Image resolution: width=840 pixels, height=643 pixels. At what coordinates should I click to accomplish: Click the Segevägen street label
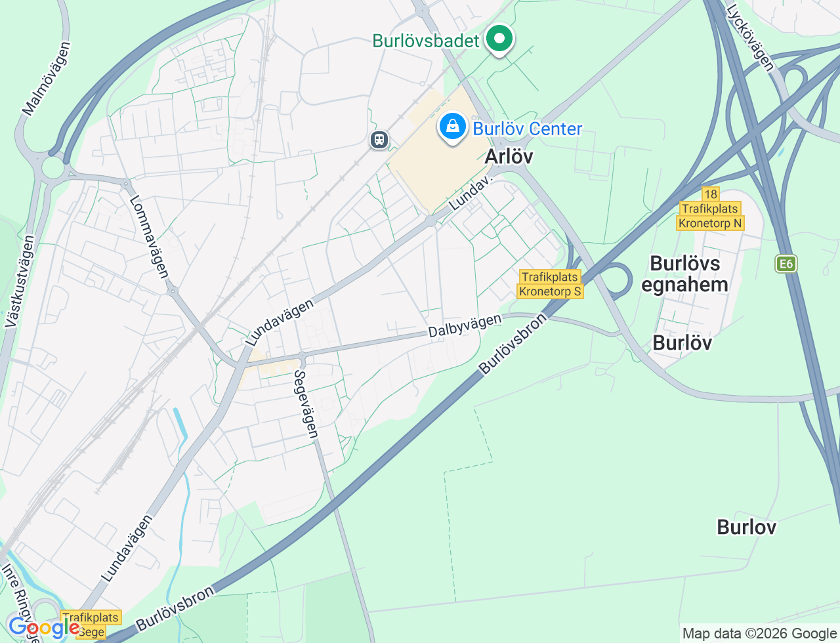pos(306,404)
